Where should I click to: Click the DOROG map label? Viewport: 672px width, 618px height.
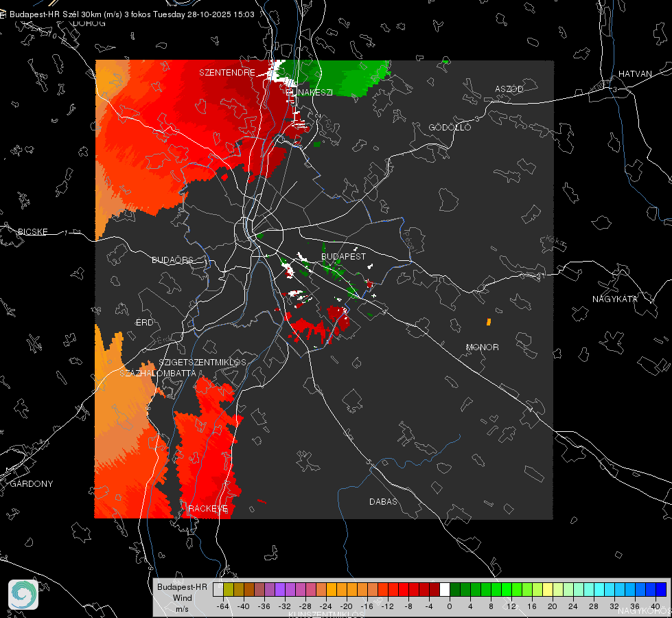pos(89,23)
